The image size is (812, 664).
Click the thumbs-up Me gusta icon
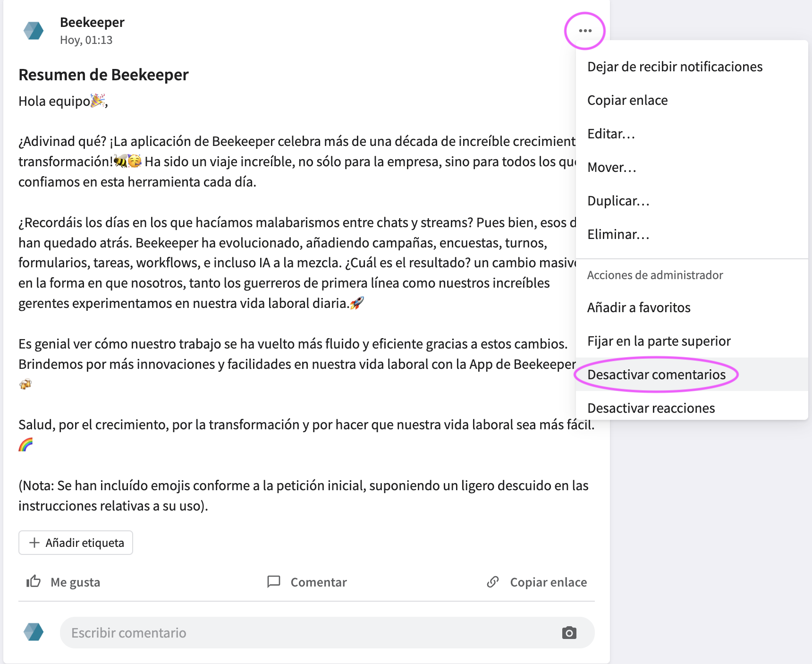tap(34, 581)
